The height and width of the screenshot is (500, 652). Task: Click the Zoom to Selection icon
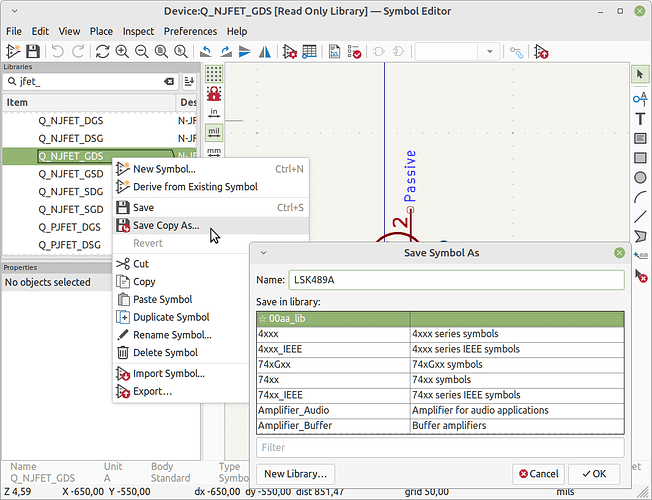[181, 52]
